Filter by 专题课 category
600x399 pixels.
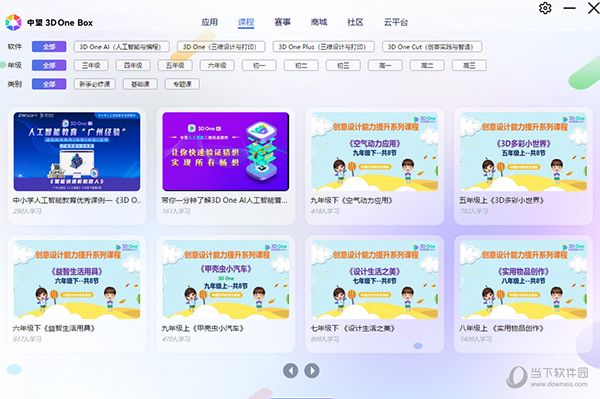182,84
